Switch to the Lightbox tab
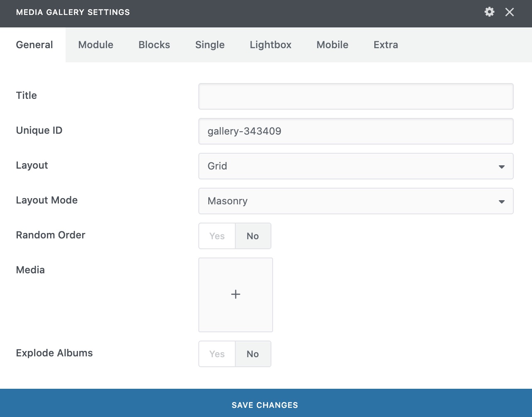The image size is (532, 417). tap(270, 45)
